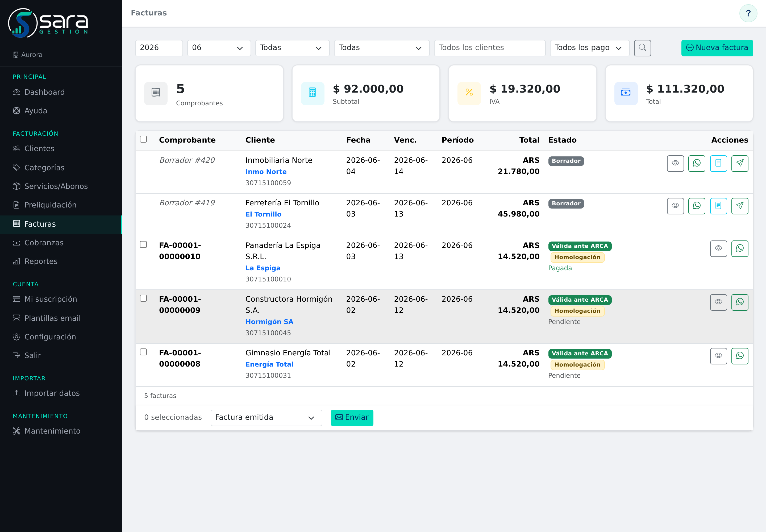Open the month dropdown showing 06
Viewport: 766px width, 532px height.
coord(219,48)
